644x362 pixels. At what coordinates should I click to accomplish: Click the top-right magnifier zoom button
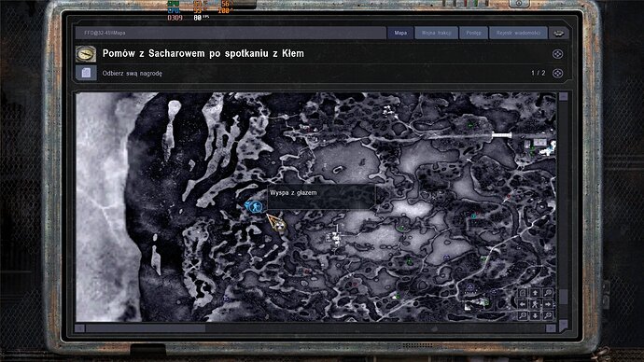548,293
